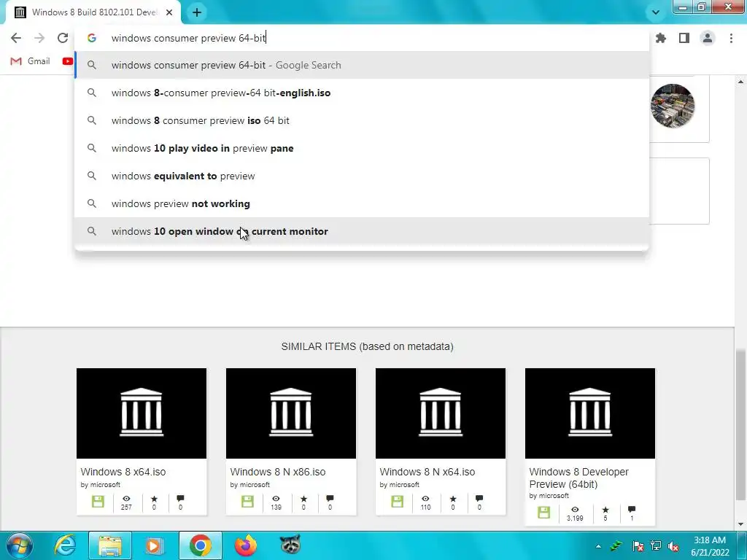Open the Gmail bookmark
Screen dimensions: 747x560
31,61
